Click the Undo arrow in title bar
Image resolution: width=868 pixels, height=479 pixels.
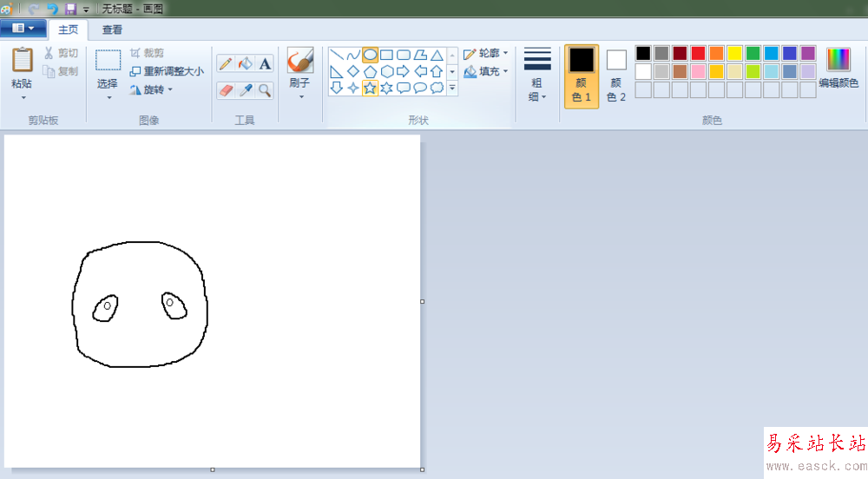pyautogui.click(x=52, y=9)
